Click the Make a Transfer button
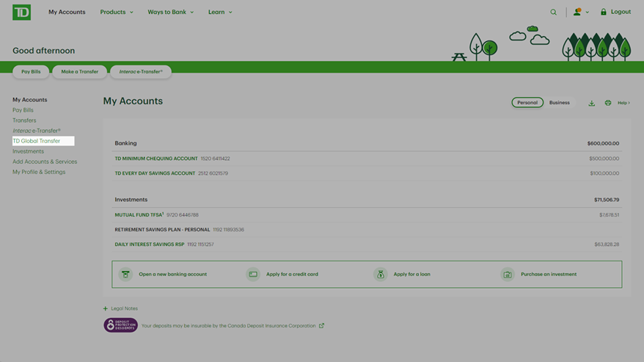This screenshot has width=644, height=362. click(x=80, y=71)
